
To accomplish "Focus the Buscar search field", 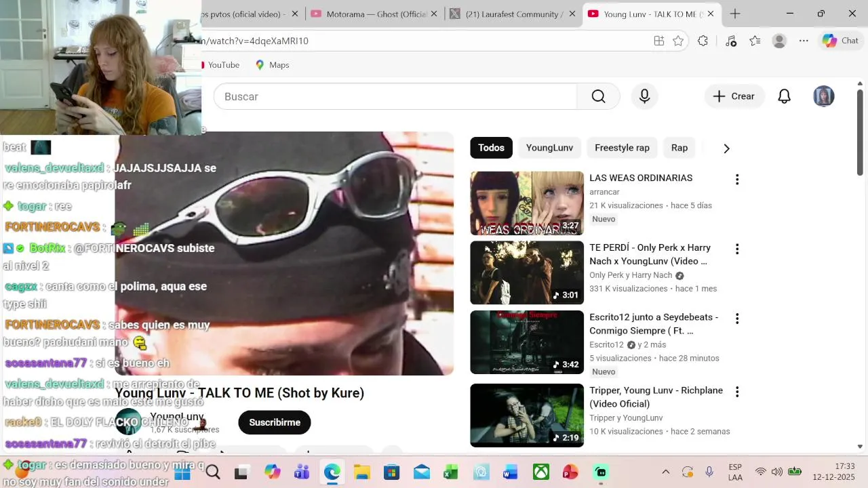I will coord(395,96).
